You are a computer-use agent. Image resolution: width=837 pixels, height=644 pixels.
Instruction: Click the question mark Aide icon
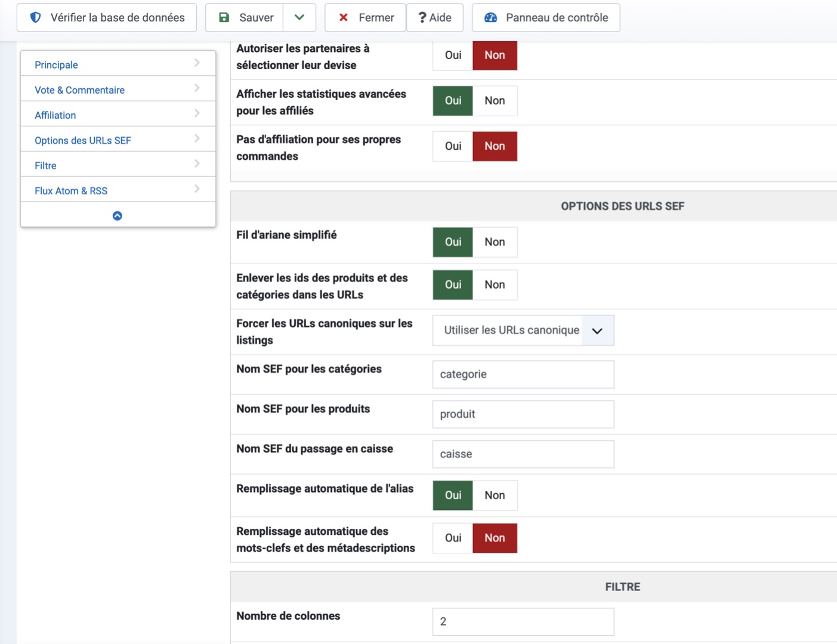(x=422, y=17)
